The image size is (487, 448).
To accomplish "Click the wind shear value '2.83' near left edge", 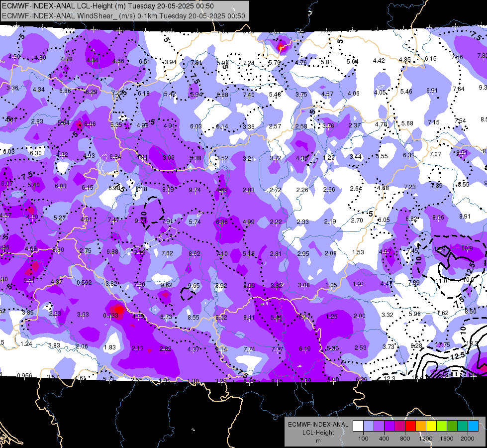I will tap(37, 121).
